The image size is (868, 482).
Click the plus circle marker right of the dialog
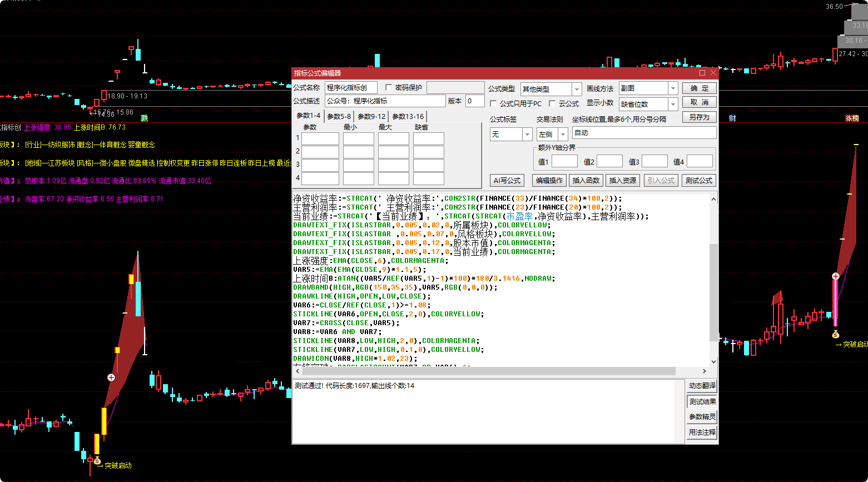(x=835, y=276)
